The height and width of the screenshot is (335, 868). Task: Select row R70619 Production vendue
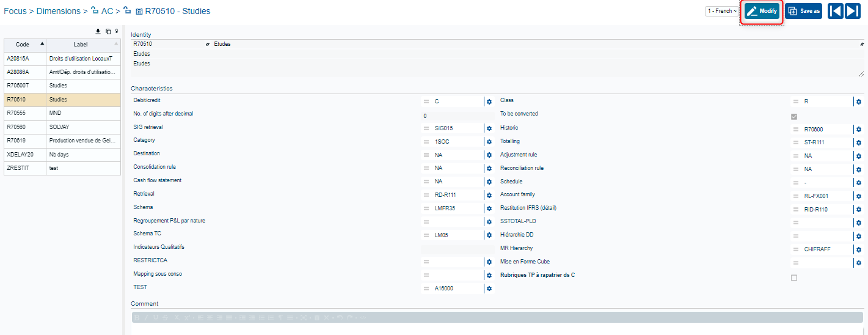point(62,141)
